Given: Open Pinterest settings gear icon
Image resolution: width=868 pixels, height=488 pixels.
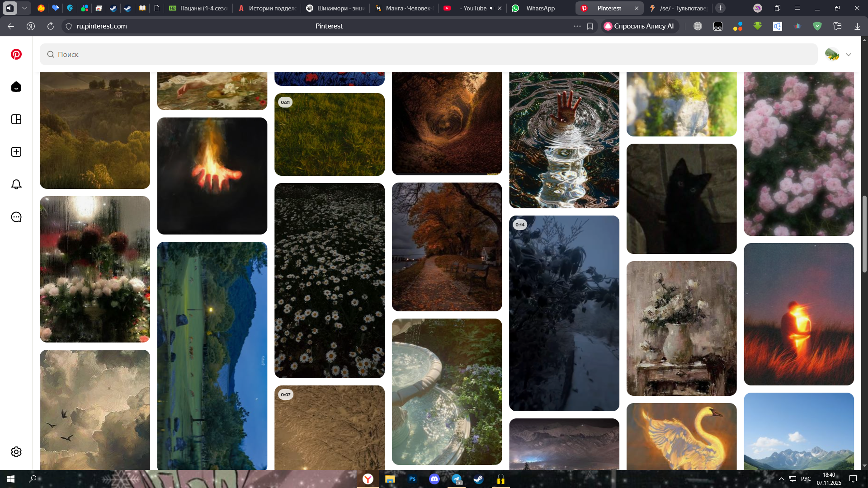Looking at the screenshot, I should tap(16, 452).
